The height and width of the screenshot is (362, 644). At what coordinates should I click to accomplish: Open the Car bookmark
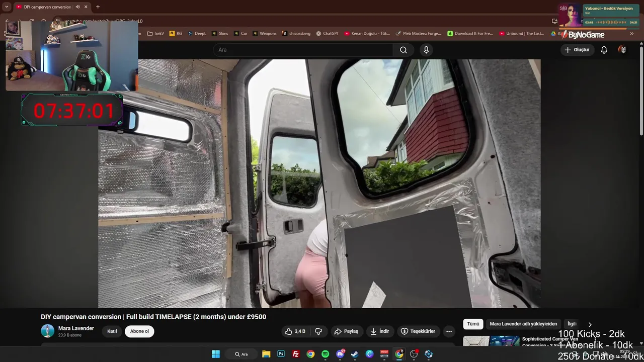click(x=240, y=34)
